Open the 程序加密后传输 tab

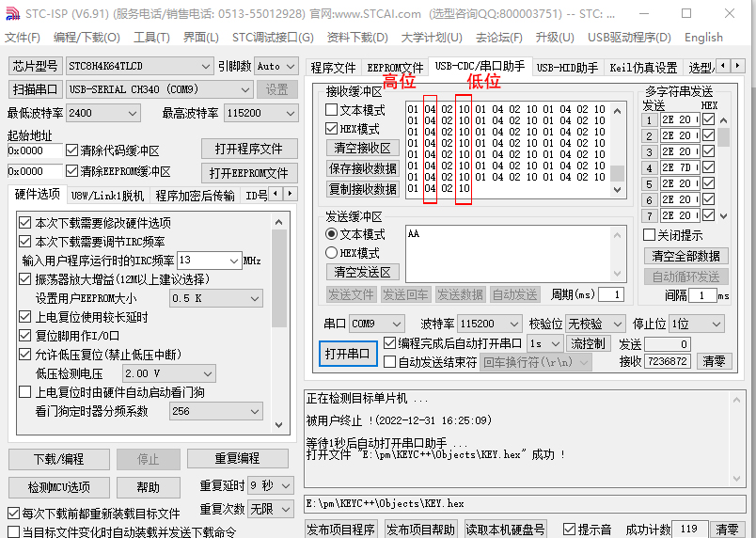[195, 196]
